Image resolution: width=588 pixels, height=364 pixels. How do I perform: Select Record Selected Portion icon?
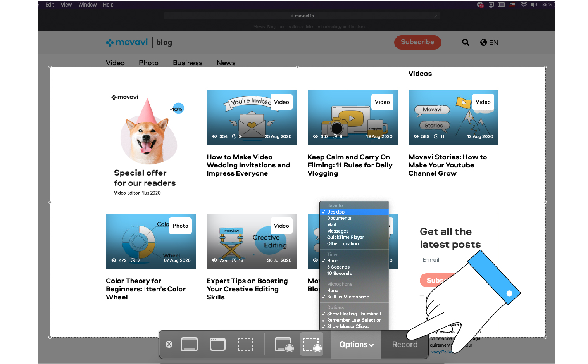pyautogui.click(x=312, y=344)
